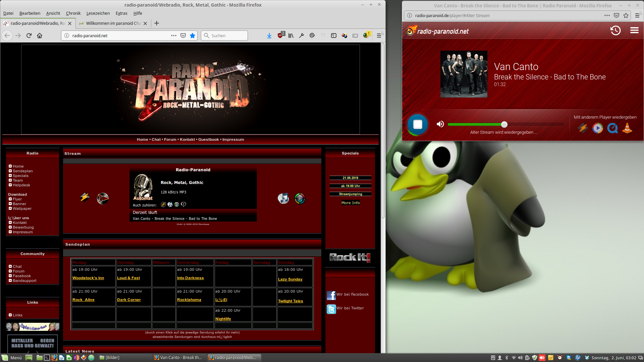Open Lesezeichen menu
Screen dimensions: 644x362
(x=98, y=13)
